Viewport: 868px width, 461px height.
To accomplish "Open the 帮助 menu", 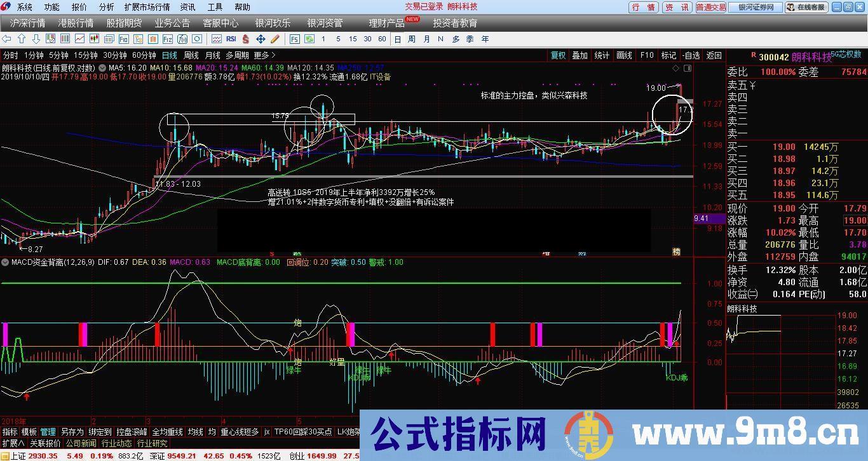I will (x=242, y=7).
